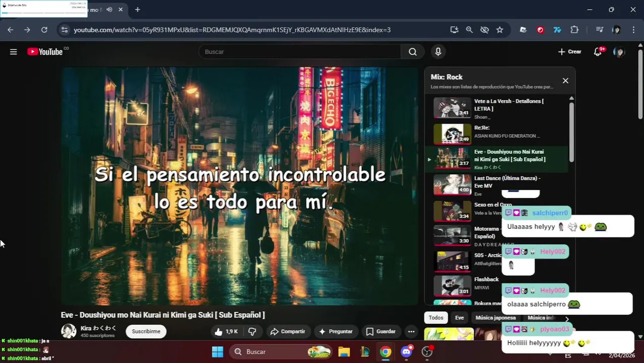The image size is (644, 363).
Task: Open File Explorer from the taskbar
Action: 344,351
